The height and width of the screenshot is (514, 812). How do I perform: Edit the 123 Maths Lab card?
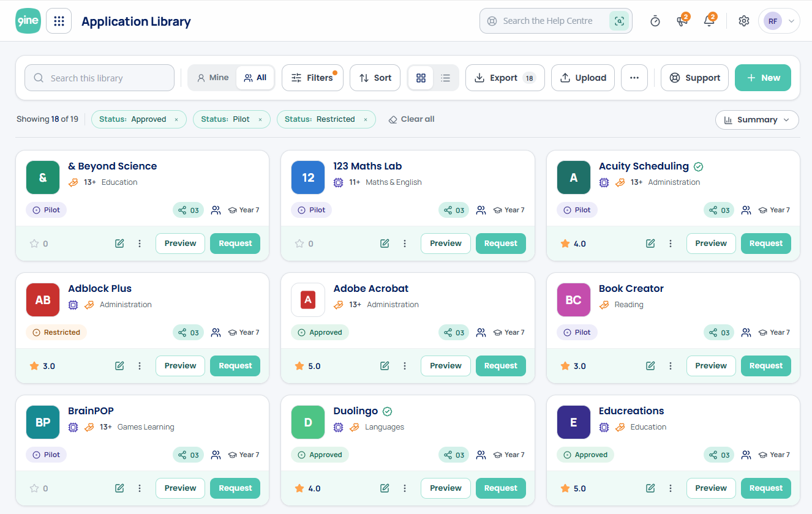pyautogui.click(x=385, y=244)
